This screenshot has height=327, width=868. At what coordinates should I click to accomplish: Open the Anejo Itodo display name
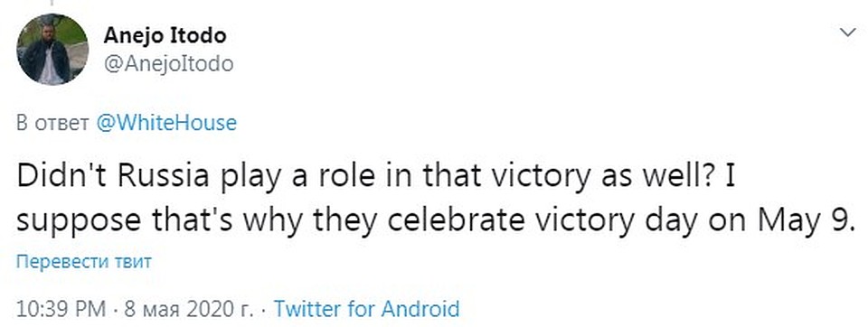click(x=165, y=36)
